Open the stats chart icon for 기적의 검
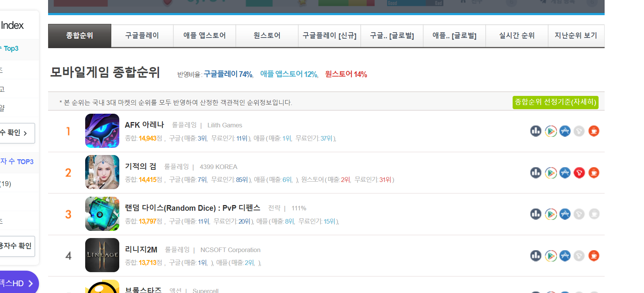Screen dimensions: 644x293 (536, 173)
